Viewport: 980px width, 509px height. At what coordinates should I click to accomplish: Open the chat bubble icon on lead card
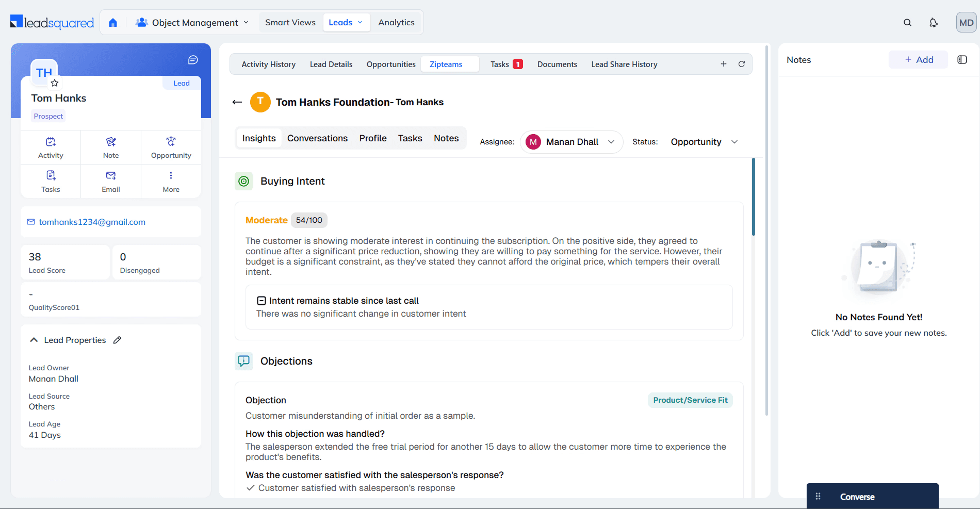click(193, 60)
